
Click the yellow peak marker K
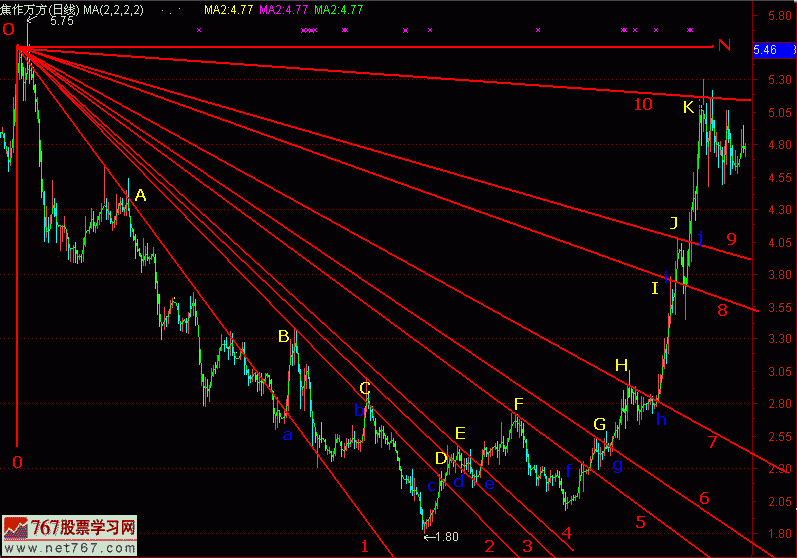(x=688, y=107)
